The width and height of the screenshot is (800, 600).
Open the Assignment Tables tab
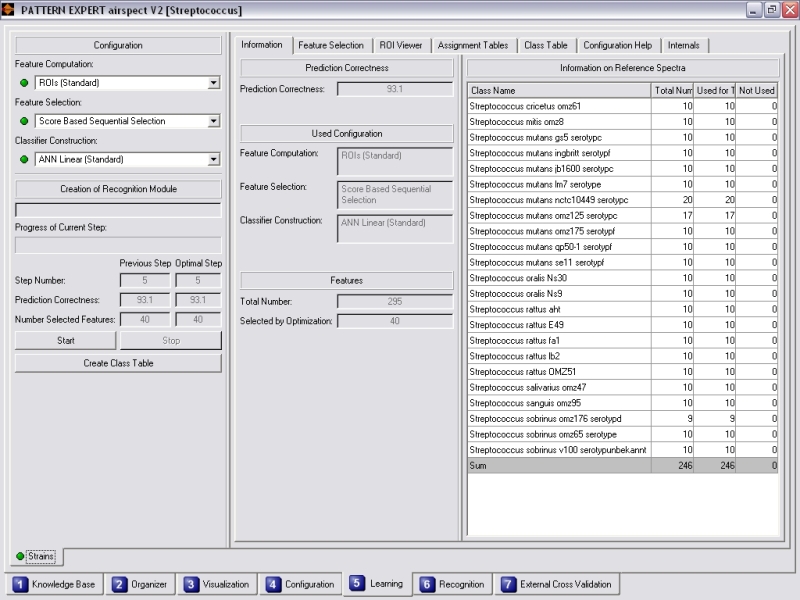(x=473, y=45)
